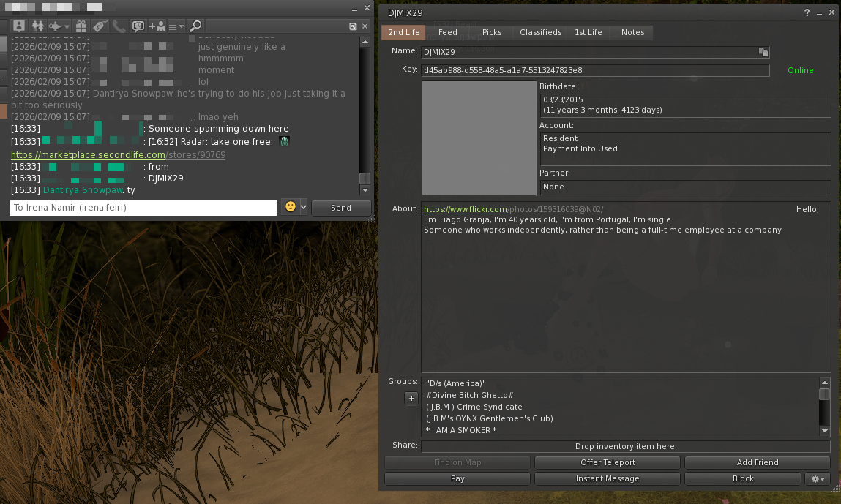Switch to the Classifieds tab
Screen dimensions: 841x504
point(541,32)
